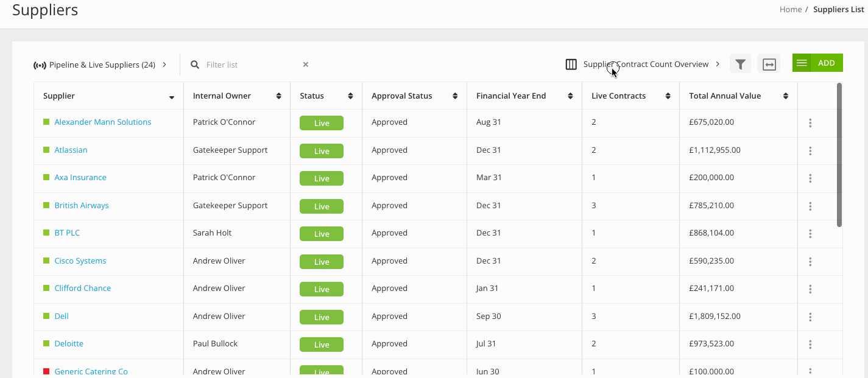Click the live broadcast icon beside Pipeline
This screenshot has height=378, width=868.
click(40, 65)
